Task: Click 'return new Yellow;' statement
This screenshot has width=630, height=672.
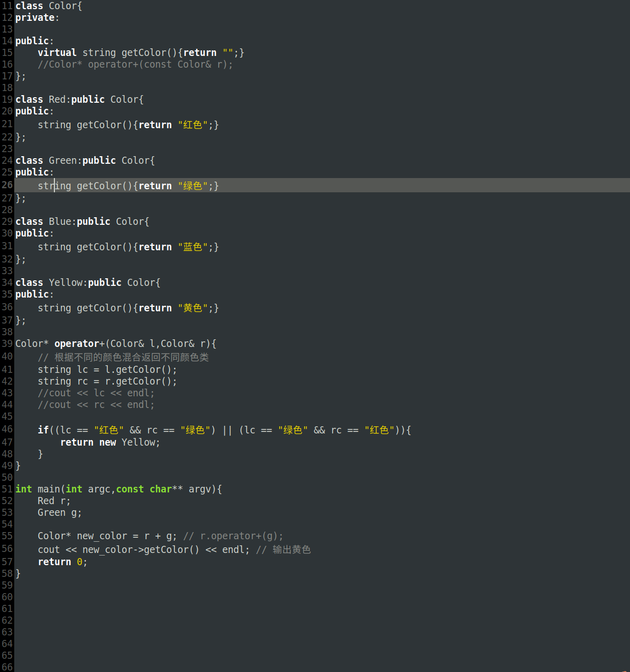Action: click(x=110, y=443)
